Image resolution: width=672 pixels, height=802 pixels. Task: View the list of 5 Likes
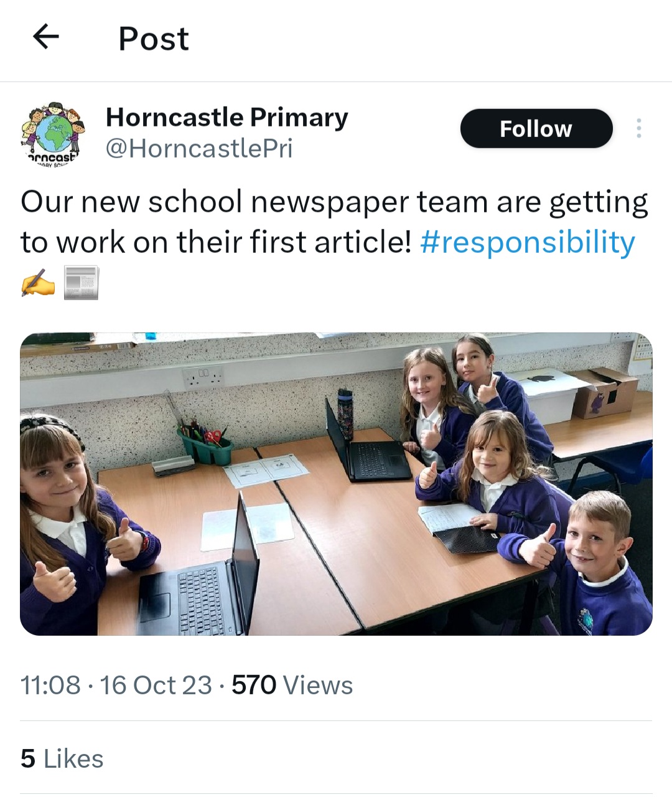click(x=62, y=758)
